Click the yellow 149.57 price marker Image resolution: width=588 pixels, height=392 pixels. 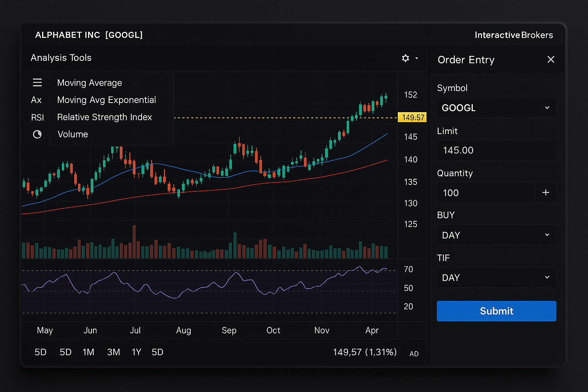(412, 118)
